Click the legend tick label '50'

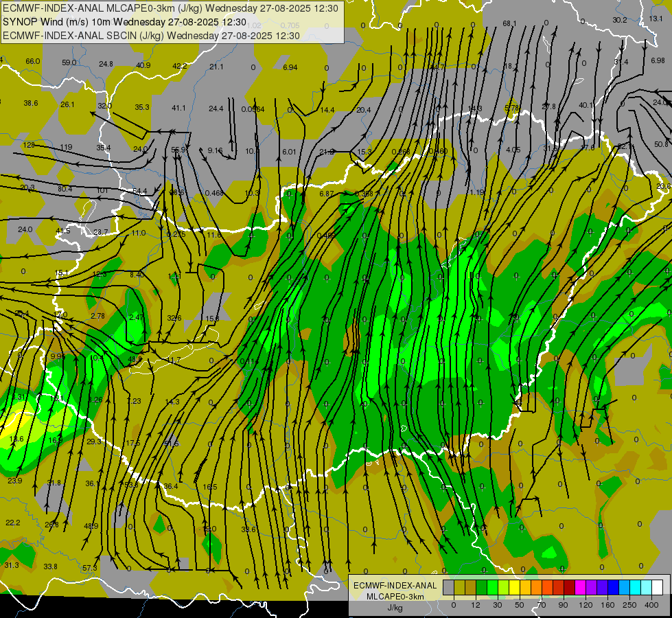click(x=520, y=605)
